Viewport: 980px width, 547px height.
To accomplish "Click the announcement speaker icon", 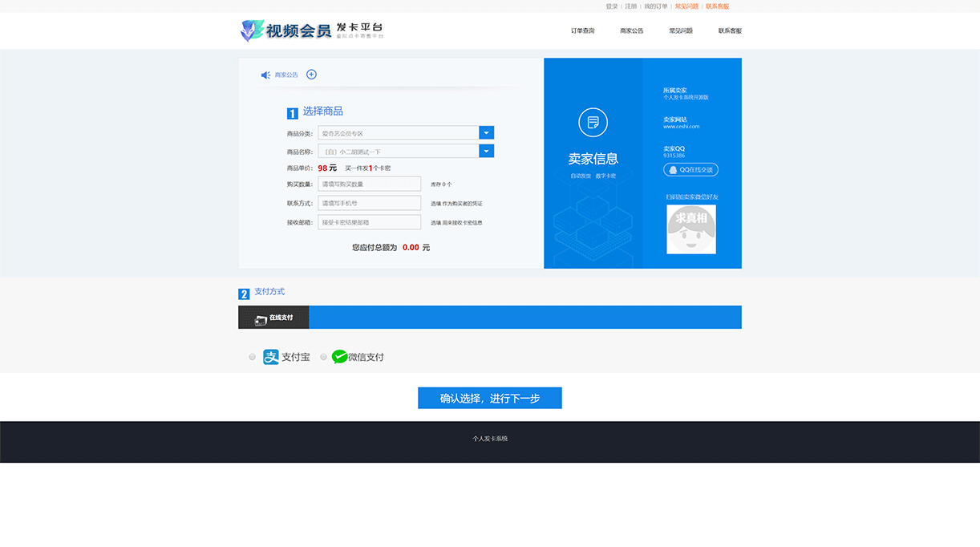I will (x=265, y=74).
